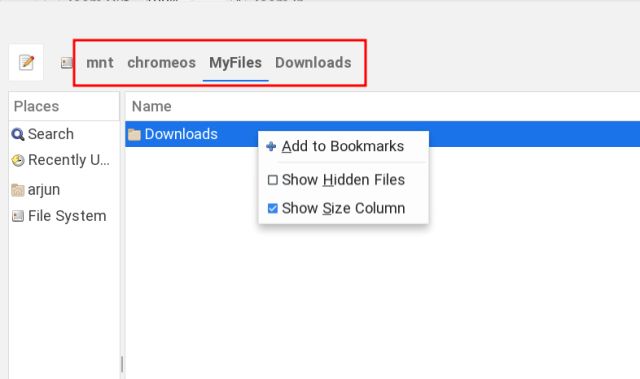Uncheck the Show Size Column checkbox

[273, 208]
